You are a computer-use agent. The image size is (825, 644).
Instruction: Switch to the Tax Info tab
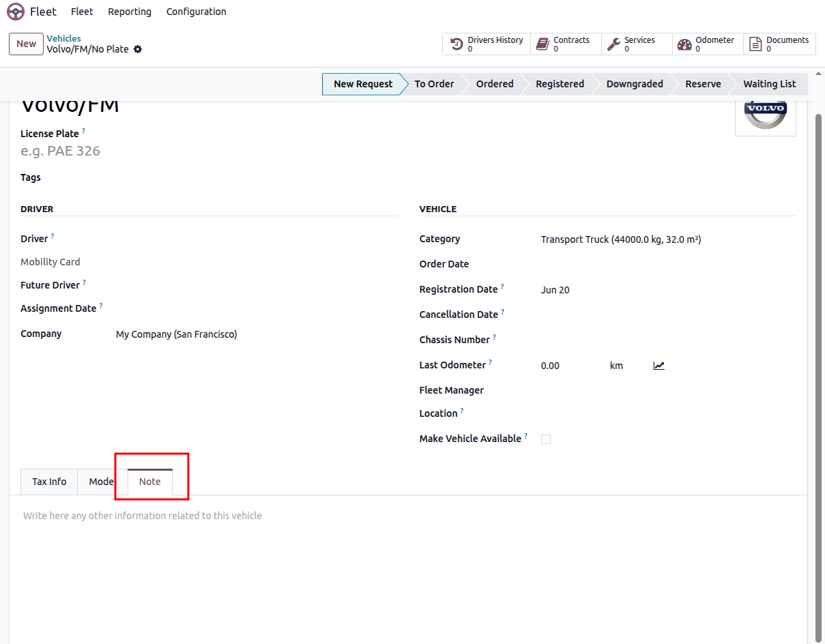click(x=49, y=482)
